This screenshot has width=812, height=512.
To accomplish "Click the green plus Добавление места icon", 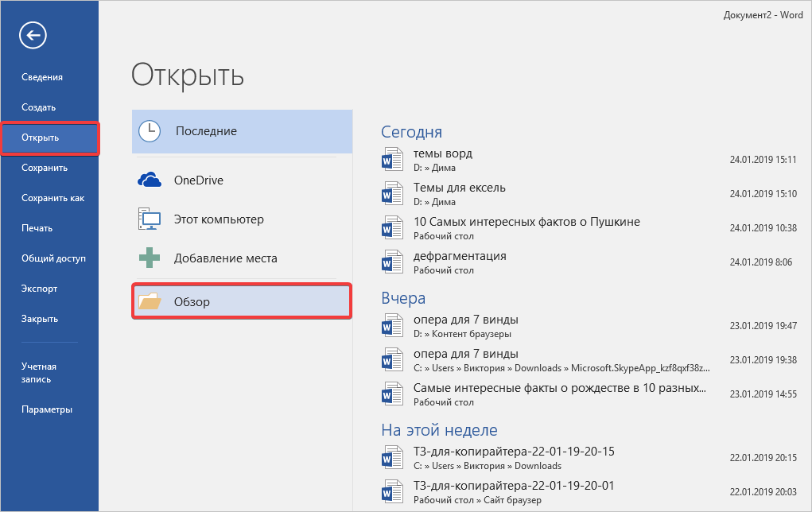I will point(150,258).
